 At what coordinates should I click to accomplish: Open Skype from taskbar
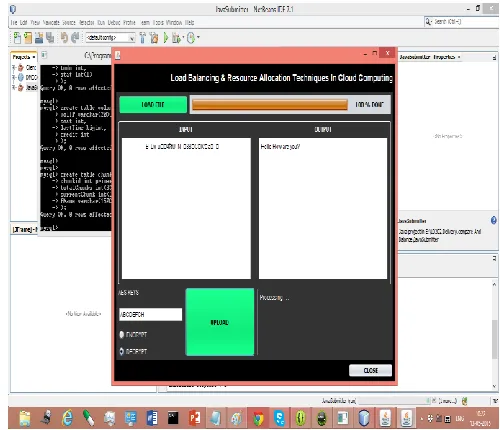(x=279, y=418)
